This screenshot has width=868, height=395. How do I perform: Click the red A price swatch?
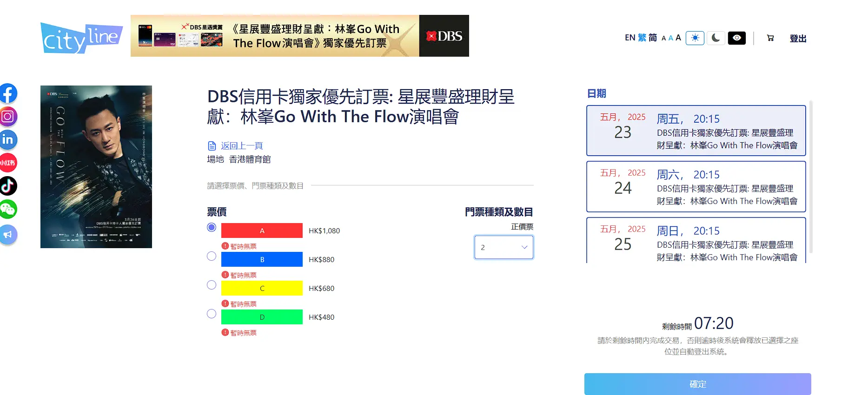click(x=262, y=230)
